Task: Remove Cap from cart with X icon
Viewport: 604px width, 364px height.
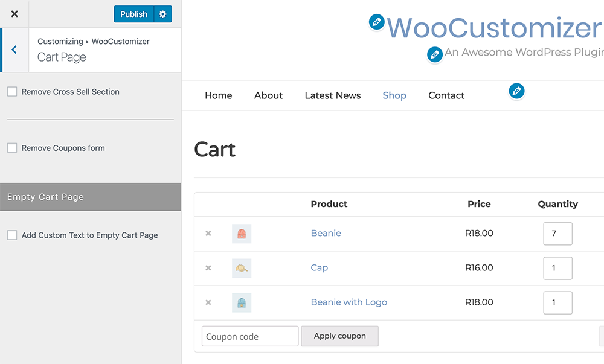Action: (208, 268)
